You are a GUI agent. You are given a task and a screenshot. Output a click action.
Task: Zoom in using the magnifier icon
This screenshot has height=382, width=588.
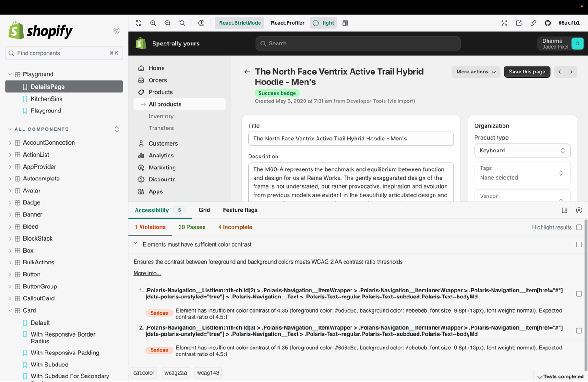pos(153,22)
